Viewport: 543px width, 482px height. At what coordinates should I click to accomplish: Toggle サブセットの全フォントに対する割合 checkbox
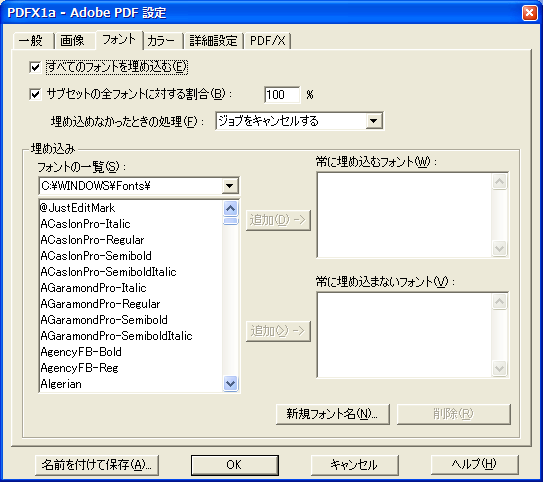point(35,94)
